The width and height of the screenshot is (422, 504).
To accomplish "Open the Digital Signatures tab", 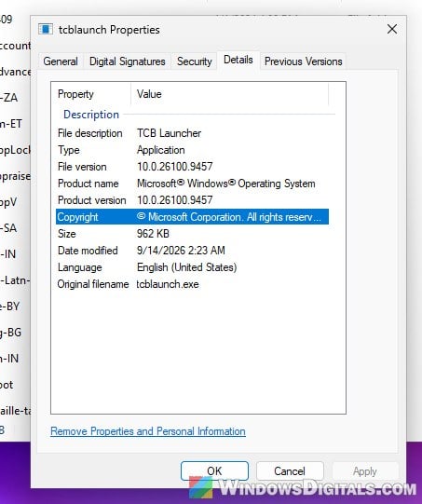I will (x=128, y=61).
